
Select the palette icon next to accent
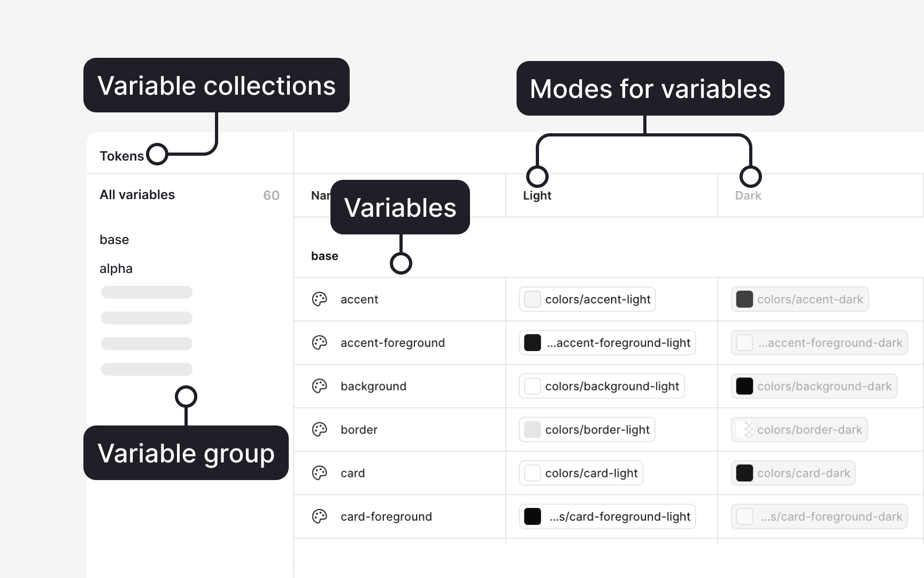320,299
